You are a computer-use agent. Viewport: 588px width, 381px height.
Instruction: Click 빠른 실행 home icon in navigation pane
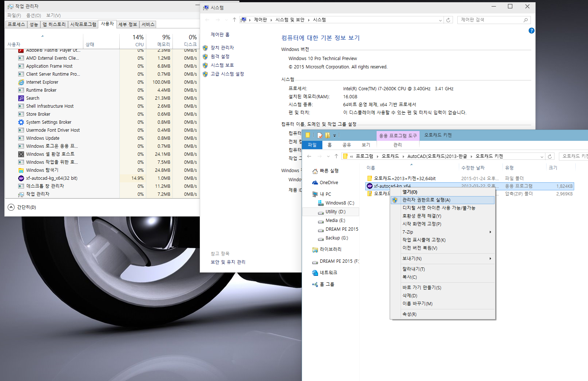tap(315, 171)
